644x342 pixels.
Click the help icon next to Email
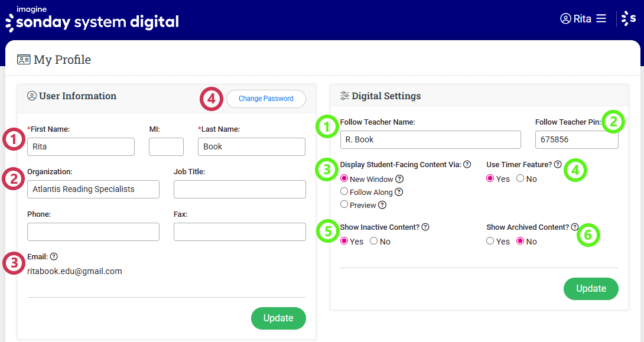click(54, 256)
